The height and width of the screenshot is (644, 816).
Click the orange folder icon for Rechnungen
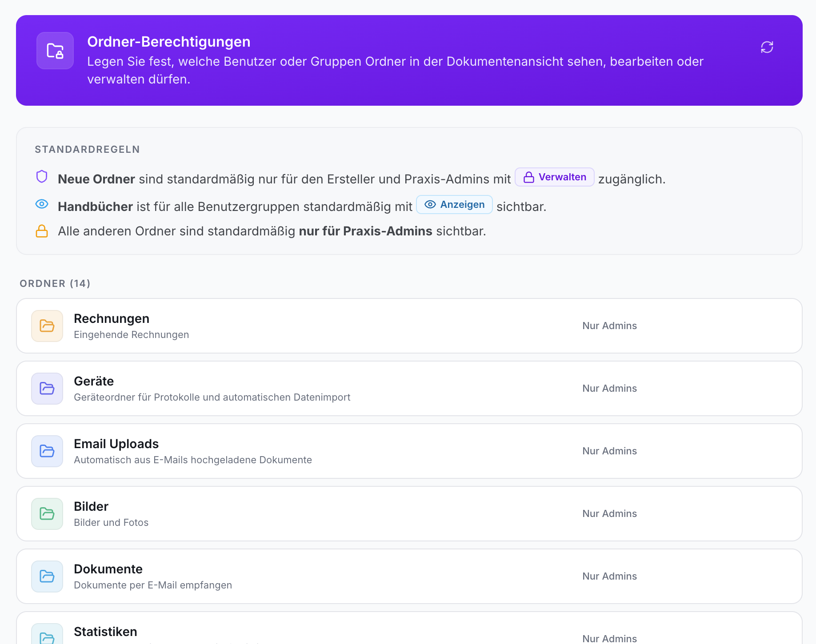pos(47,326)
